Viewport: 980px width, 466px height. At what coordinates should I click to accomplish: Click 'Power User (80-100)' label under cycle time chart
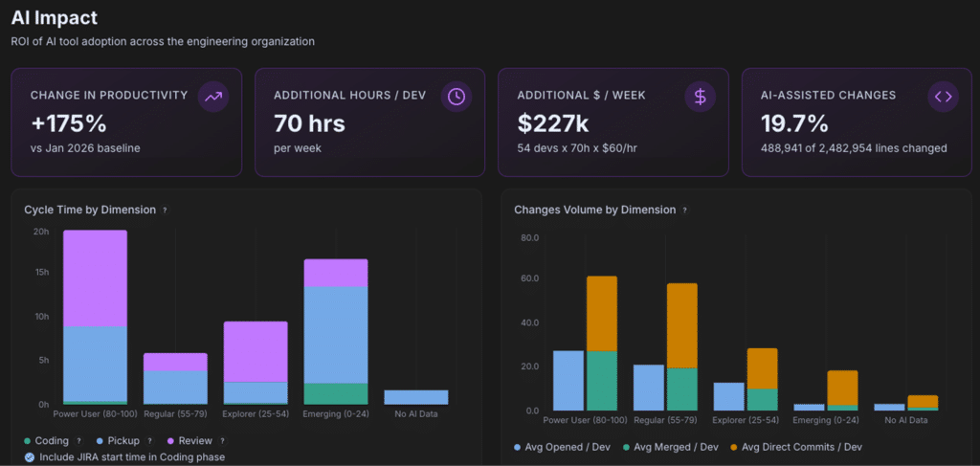[x=96, y=414]
